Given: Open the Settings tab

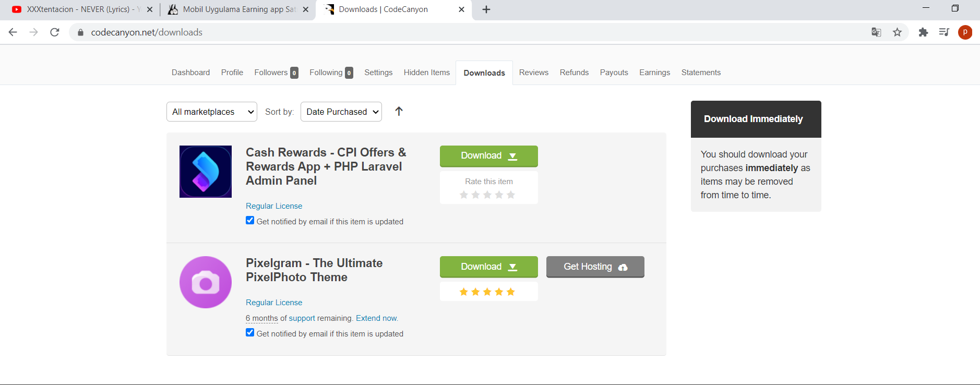Looking at the screenshot, I should coord(378,73).
